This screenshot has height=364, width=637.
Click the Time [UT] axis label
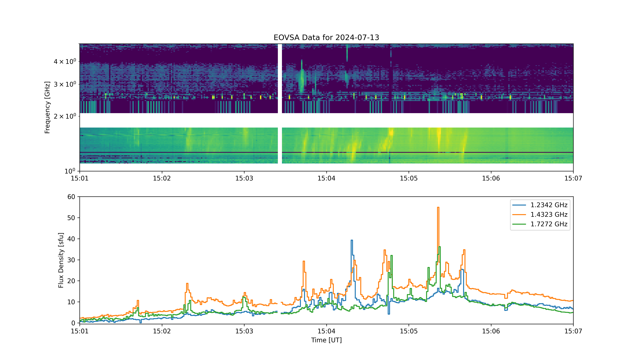pos(326,340)
